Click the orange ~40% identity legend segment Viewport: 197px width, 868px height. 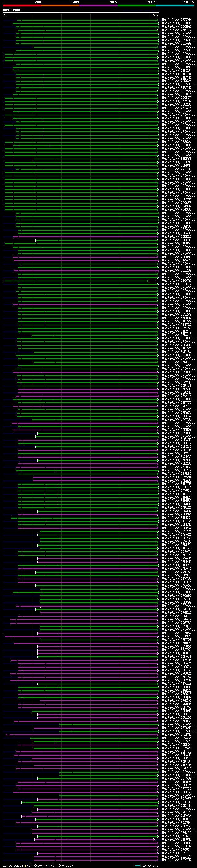pyautogui.click(x=60, y=6)
